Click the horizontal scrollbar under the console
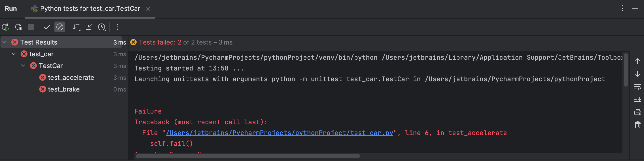The width and height of the screenshot is (644, 161). (247, 156)
